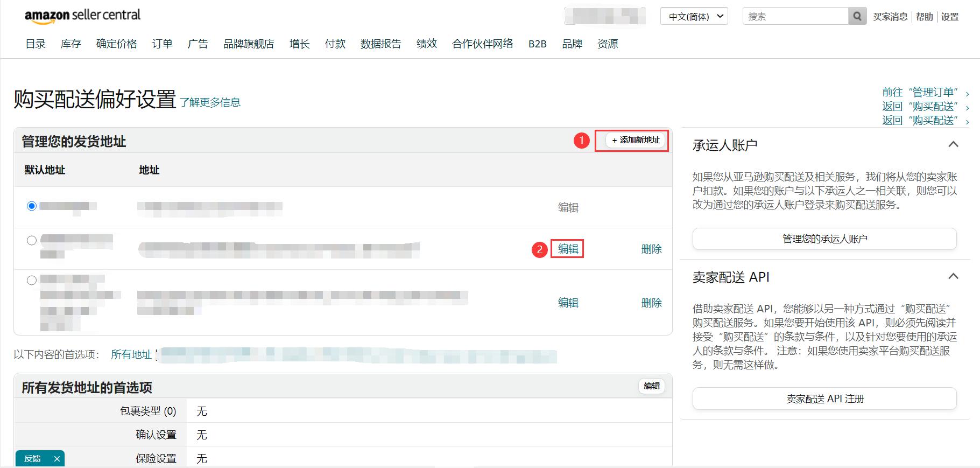
Task: Open the 品牌旗舰店 menu
Action: click(x=249, y=44)
